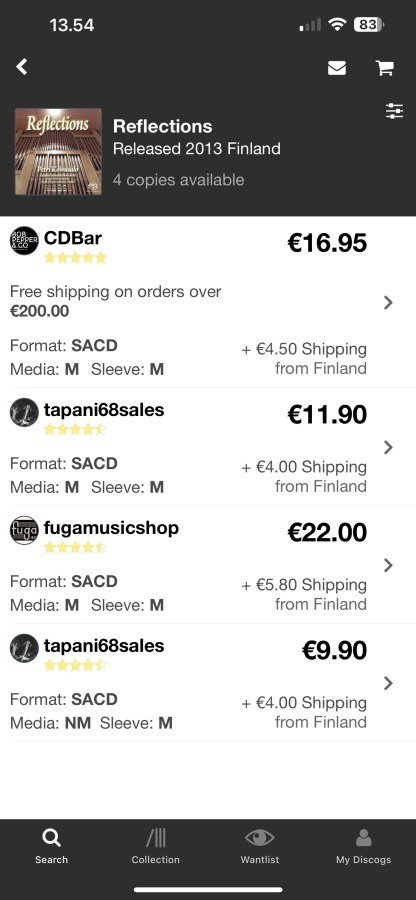Viewport: 416px width, 900px height.
Task: Tap fugamusicshop seller logo
Action: pyautogui.click(x=24, y=530)
